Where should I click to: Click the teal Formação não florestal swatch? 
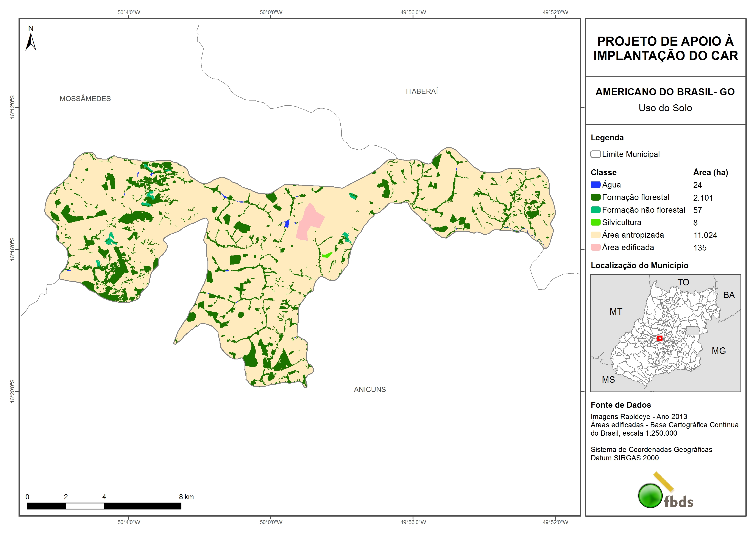click(x=595, y=210)
